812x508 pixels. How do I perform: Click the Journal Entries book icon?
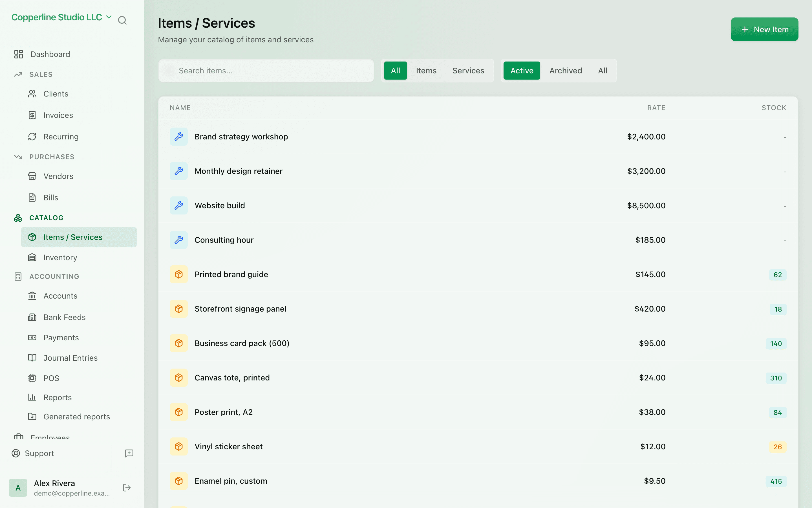coord(32,358)
